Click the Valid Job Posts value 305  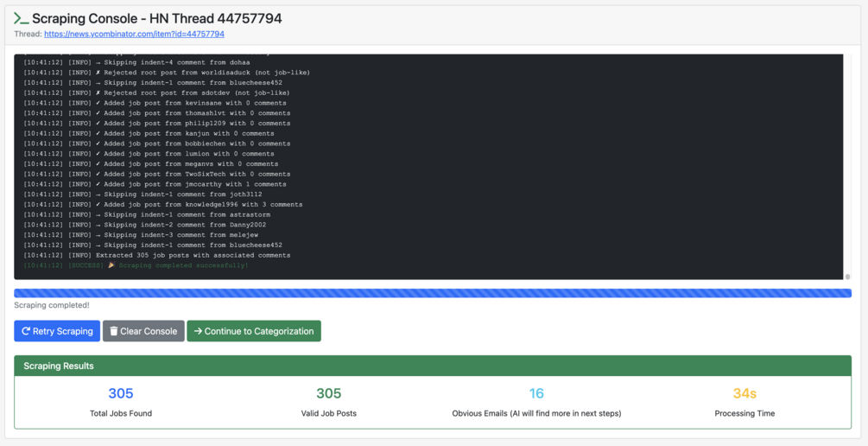329,393
